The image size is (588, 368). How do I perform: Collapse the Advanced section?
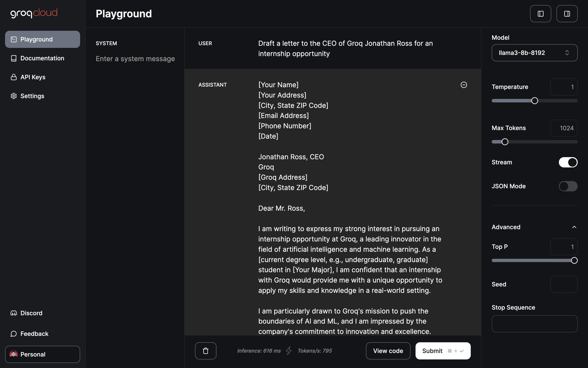pos(535,227)
